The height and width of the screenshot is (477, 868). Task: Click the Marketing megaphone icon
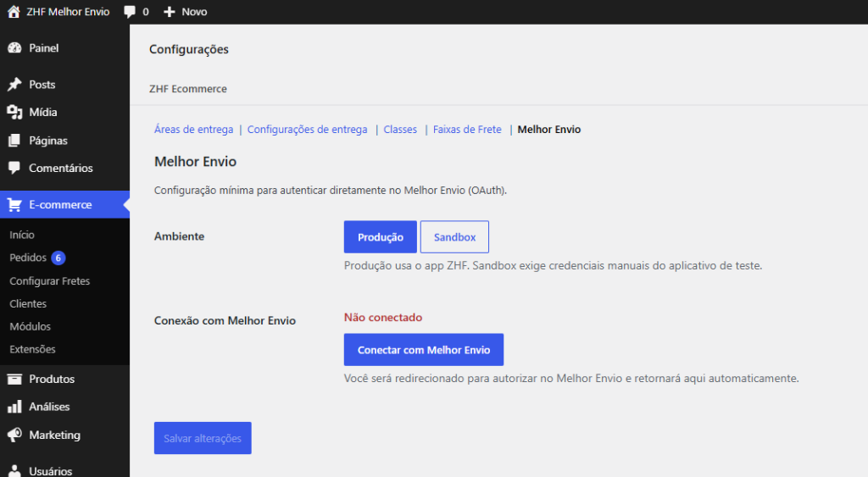(x=14, y=435)
